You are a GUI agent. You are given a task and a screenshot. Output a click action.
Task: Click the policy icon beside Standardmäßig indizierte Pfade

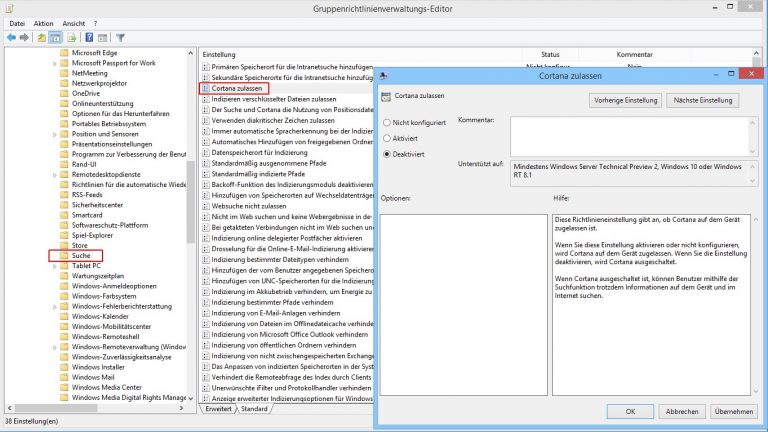[x=206, y=174]
